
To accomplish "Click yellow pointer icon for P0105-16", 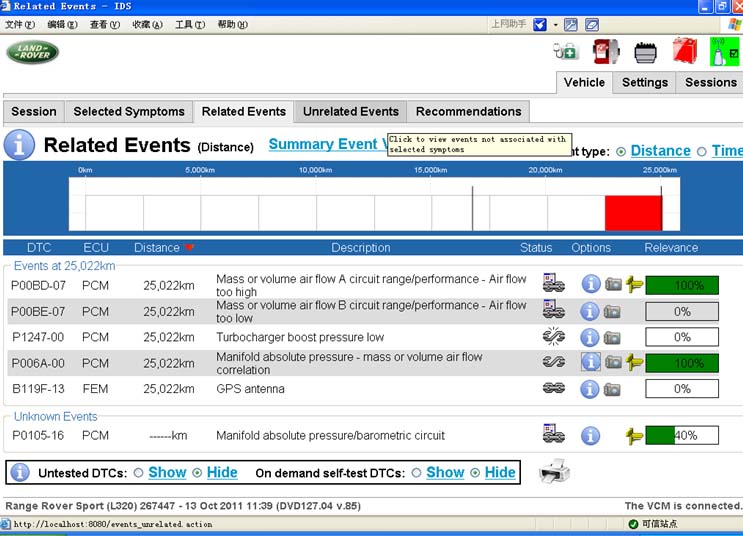I will pyautogui.click(x=634, y=436).
